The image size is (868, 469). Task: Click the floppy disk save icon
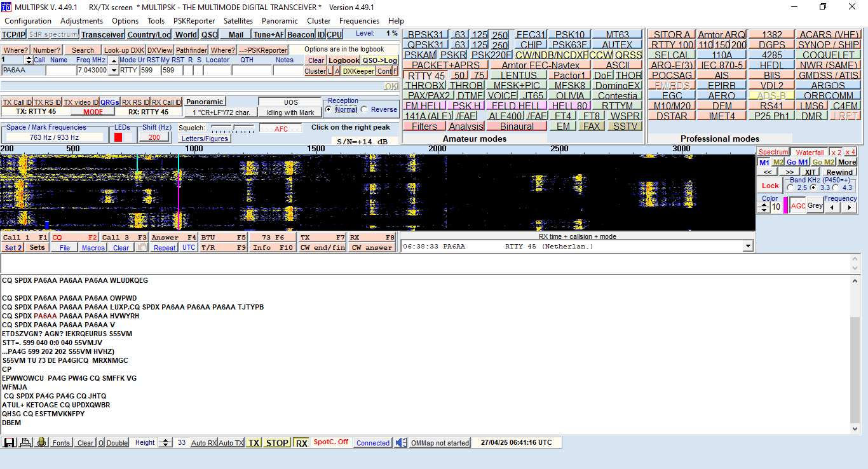coord(10,442)
